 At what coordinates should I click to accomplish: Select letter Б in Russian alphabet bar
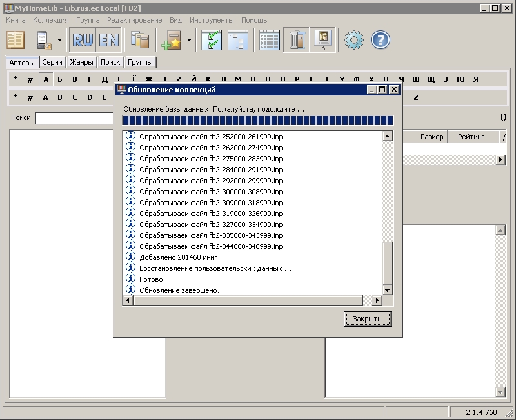60,79
